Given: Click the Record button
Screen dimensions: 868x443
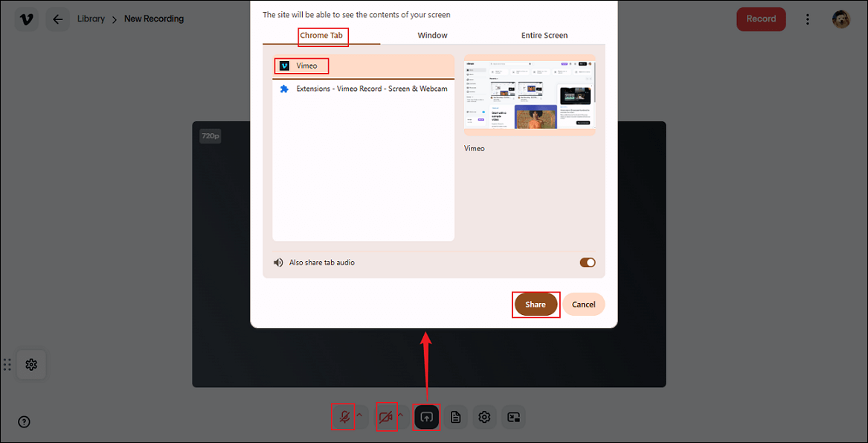Looking at the screenshot, I should [761, 19].
